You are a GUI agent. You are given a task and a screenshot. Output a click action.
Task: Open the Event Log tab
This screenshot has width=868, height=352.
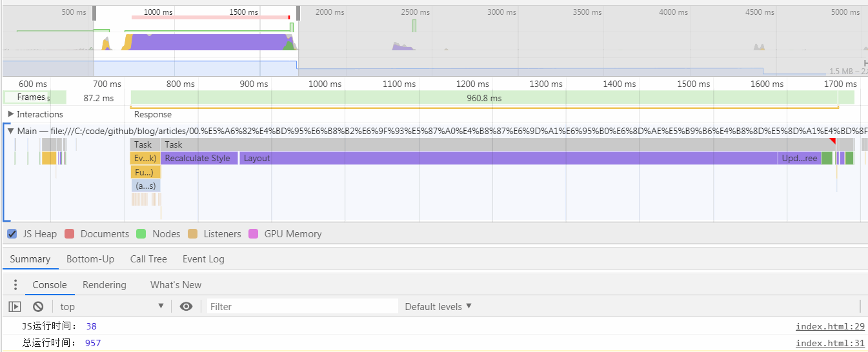(203, 259)
